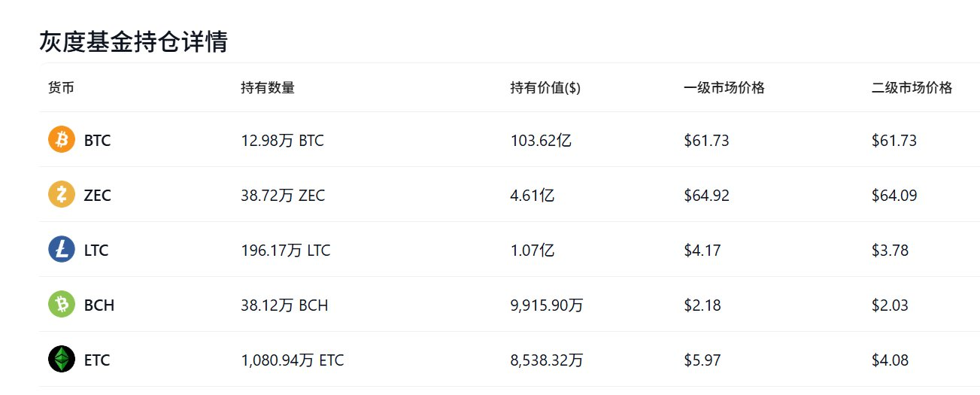Click the 二级市场价格 column header
980x395 pixels.
912,87
